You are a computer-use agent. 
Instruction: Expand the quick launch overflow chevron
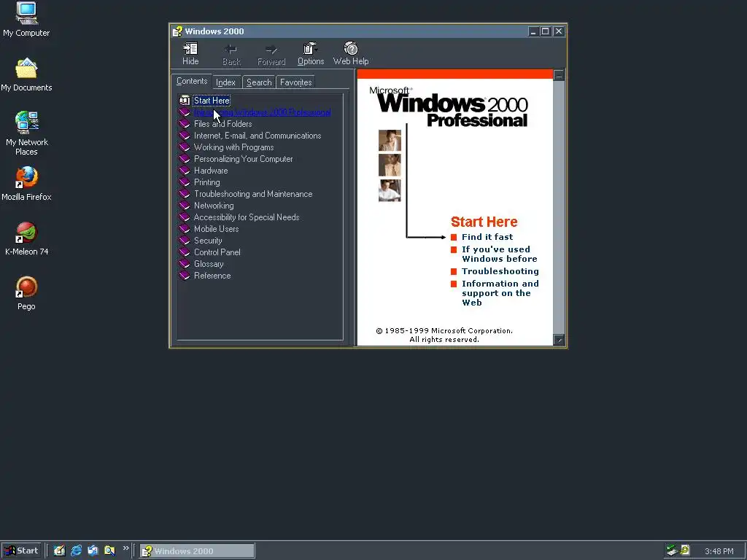125,548
